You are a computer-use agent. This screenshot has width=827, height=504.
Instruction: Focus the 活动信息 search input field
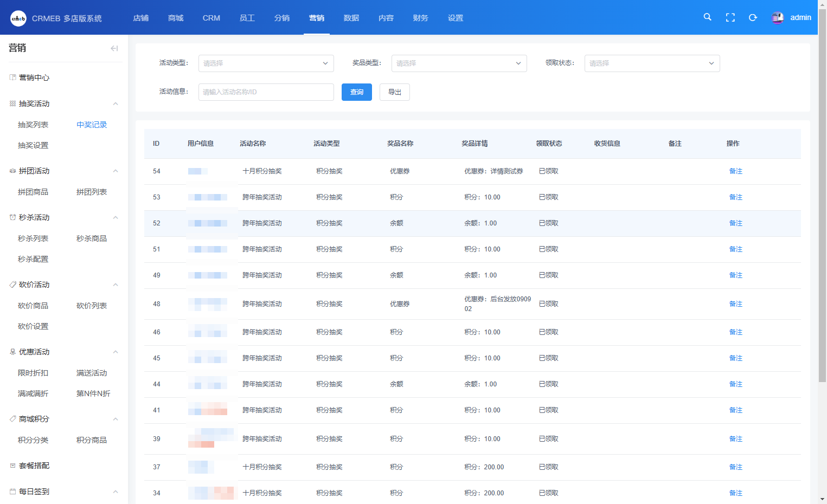[x=266, y=92]
